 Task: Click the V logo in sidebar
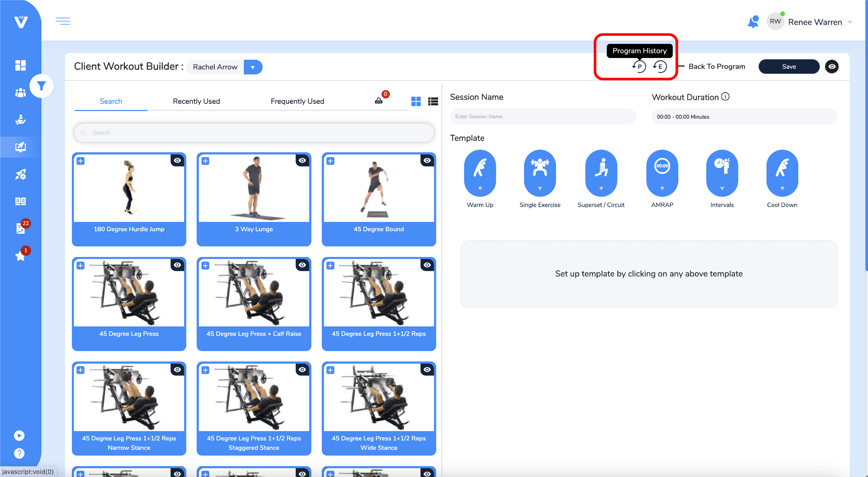click(x=21, y=22)
